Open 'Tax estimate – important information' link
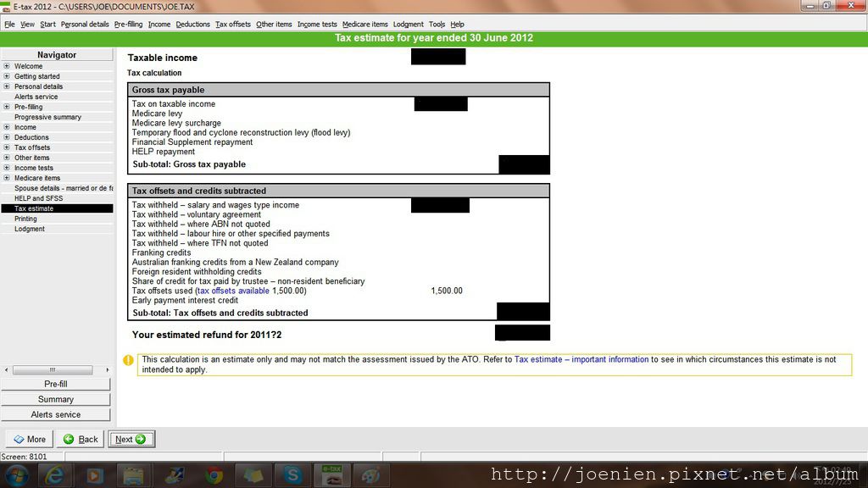The image size is (868, 488). click(581, 359)
